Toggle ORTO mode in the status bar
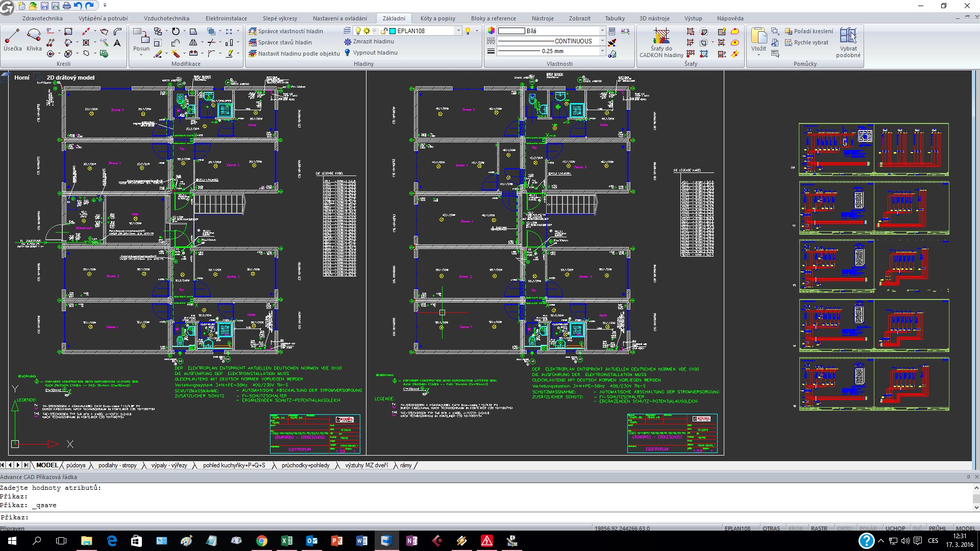The width and height of the screenshot is (980, 551). [x=844, y=529]
